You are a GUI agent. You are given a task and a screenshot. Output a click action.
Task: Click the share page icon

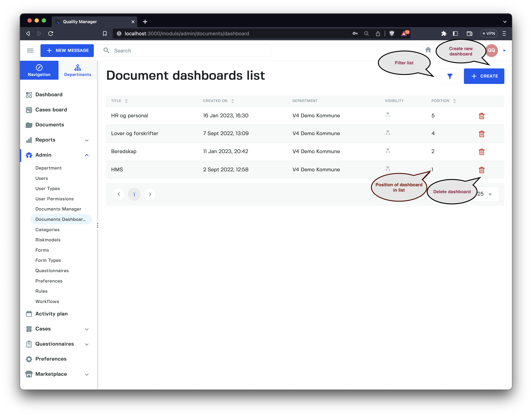[x=378, y=34]
